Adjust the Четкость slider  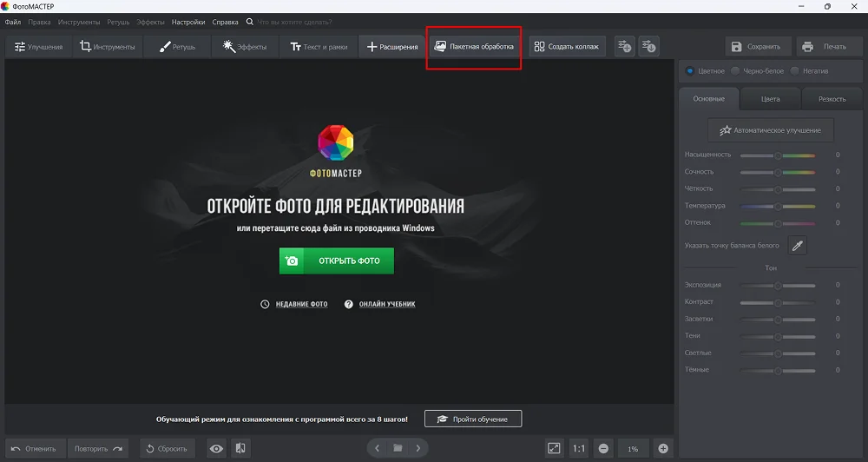[x=778, y=189]
